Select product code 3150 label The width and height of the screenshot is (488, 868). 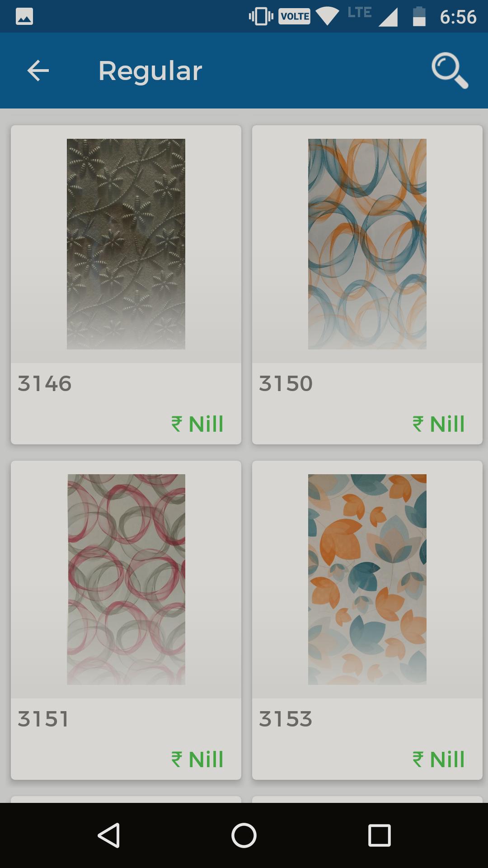[x=286, y=384]
